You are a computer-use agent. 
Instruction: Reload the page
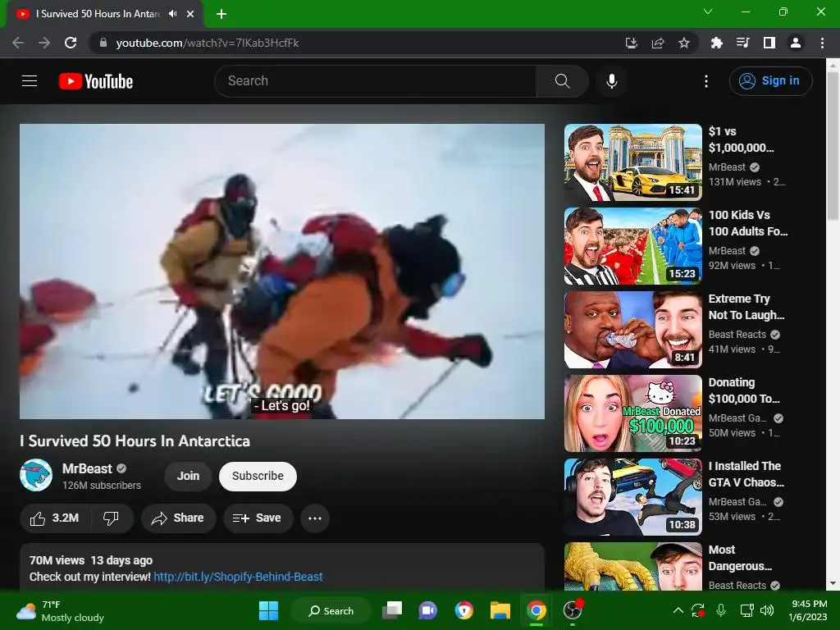pyautogui.click(x=71, y=43)
